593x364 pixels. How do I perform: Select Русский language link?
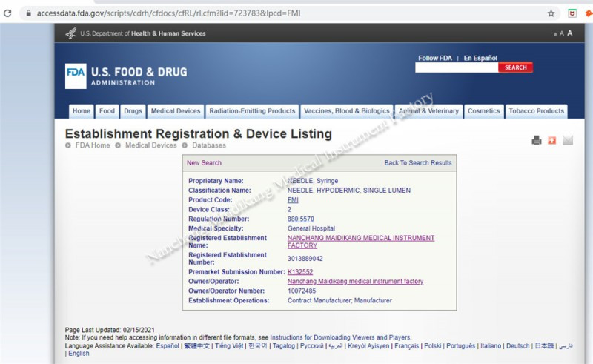(312, 346)
